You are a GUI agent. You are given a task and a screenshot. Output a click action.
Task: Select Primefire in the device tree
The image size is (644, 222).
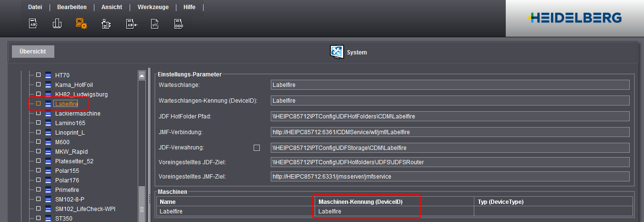point(67,190)
